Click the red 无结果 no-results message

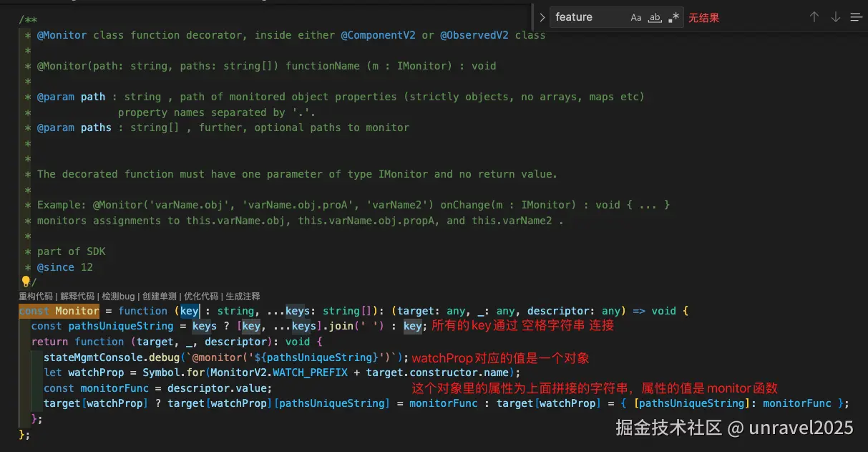(704, 18)
